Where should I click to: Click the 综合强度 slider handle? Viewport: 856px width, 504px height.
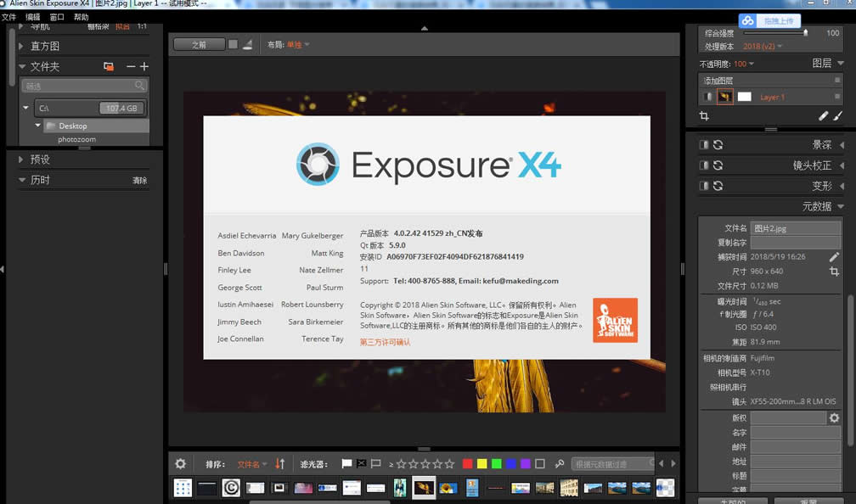pyautogui.click(x=805, y=33)
